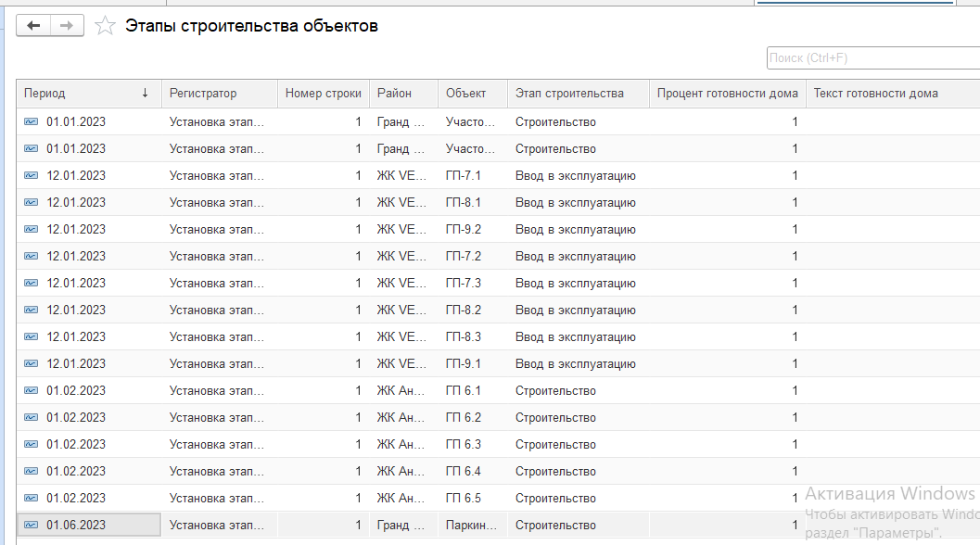Add page to favorites with star icon

[106, 26]
